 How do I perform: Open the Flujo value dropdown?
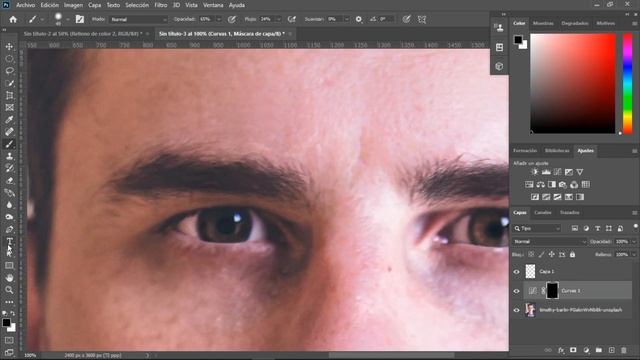pyautogui.click(x=279, y=19)
